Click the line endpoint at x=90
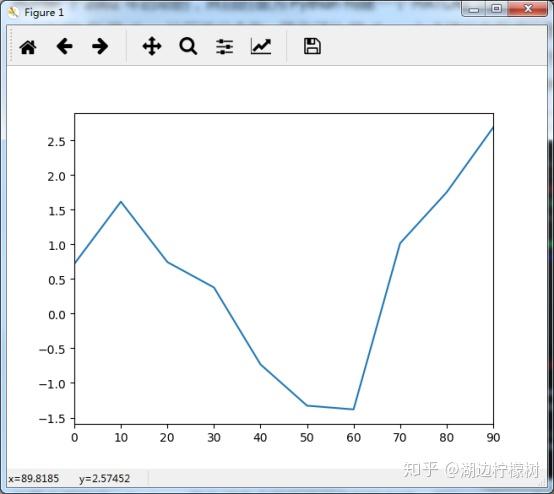 point(493,128)
